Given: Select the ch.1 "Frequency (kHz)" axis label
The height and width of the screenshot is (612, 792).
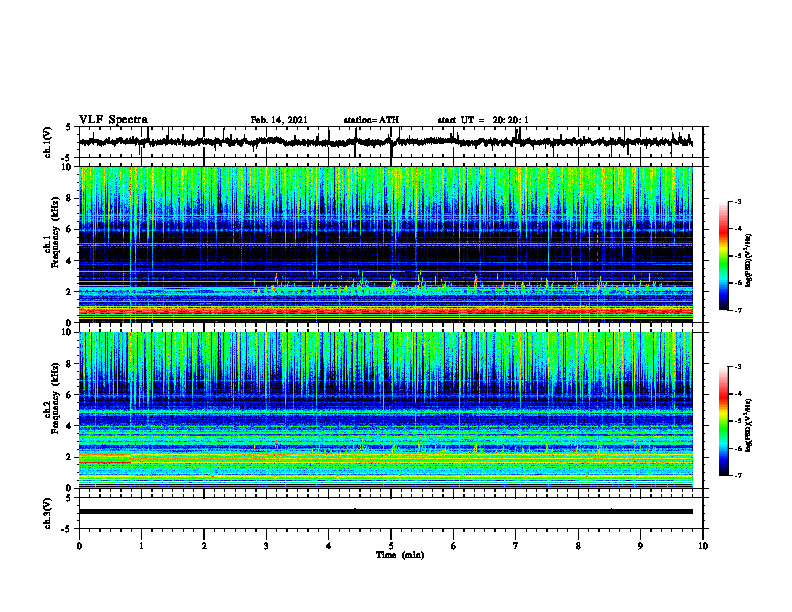Looking at the screenshot, I should (55, 230).
